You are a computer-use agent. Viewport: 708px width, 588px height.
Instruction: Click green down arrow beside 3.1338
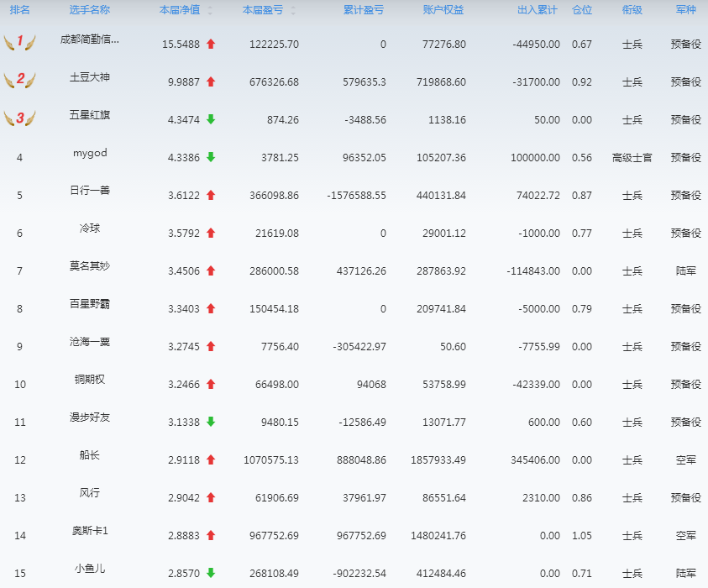(x=211, y=422)
